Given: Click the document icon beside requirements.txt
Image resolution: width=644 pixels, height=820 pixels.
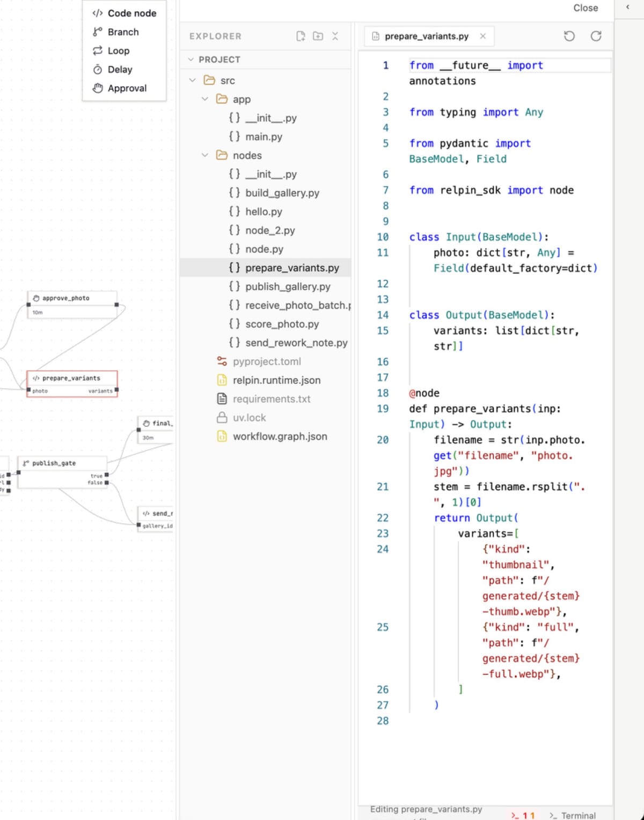Looking at the screenshot, I should click(x=222, y=398).
